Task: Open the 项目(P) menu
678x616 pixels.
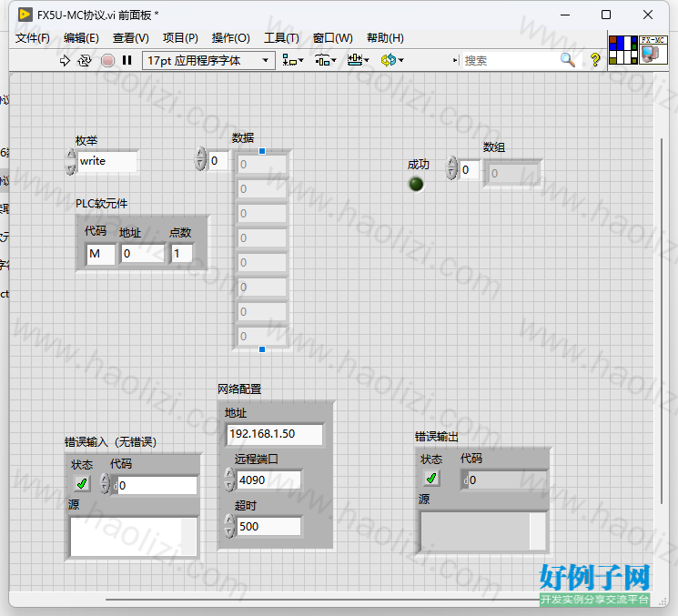Action: pyautogui.click(x=180, y=38)
